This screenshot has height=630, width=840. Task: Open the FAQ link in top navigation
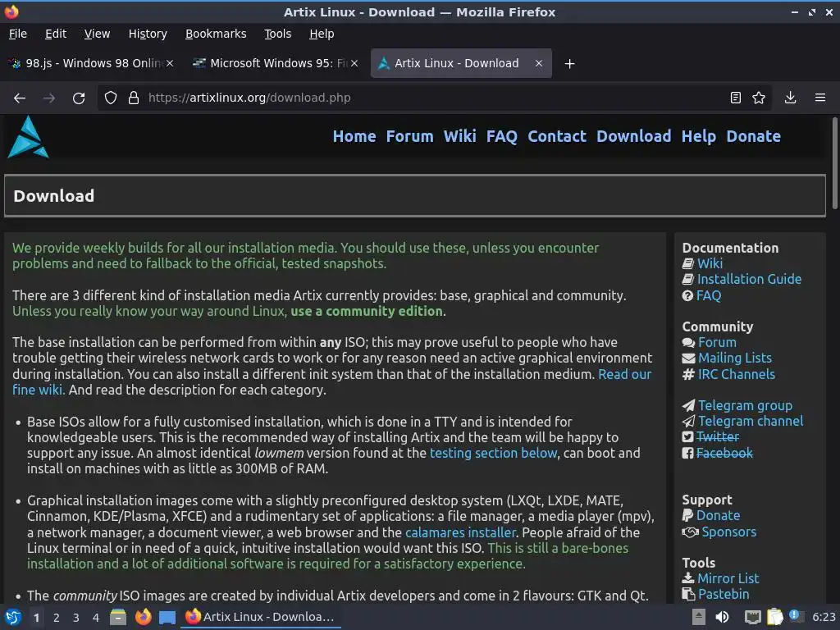(502, 137)
